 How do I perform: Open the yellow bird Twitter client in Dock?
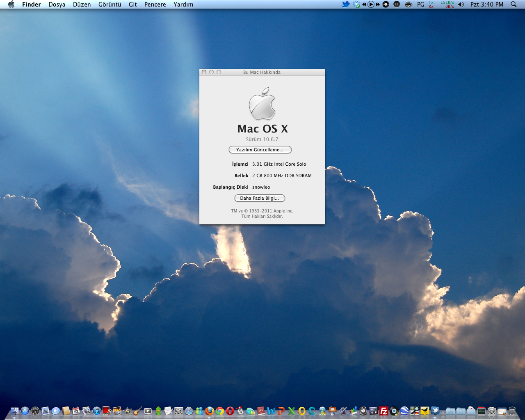click(425, 411)
